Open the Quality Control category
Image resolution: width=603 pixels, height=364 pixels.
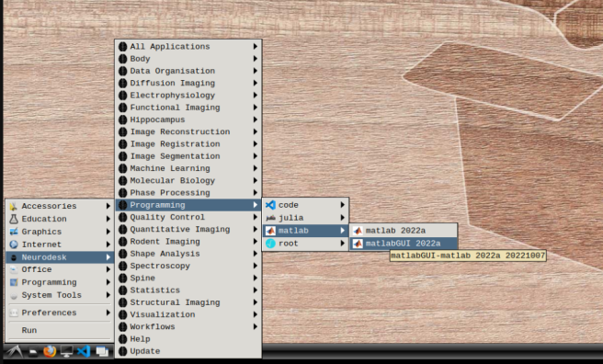188,217
